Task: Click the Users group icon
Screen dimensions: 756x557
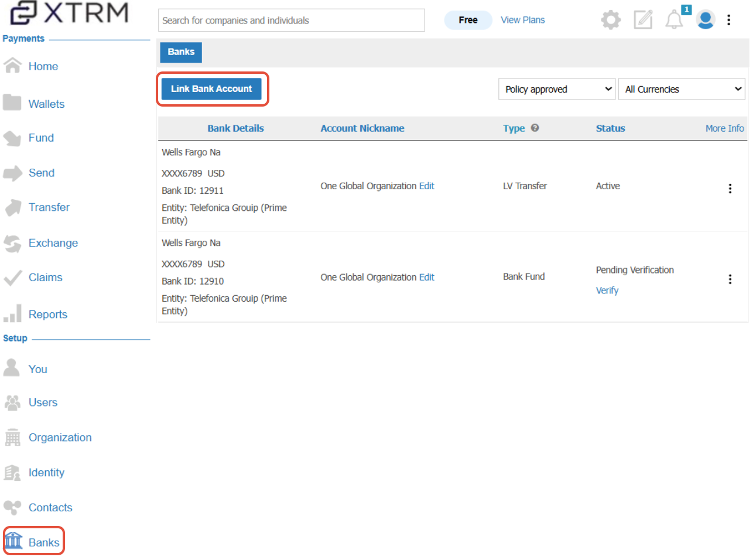Action: (x=12, y=402)
